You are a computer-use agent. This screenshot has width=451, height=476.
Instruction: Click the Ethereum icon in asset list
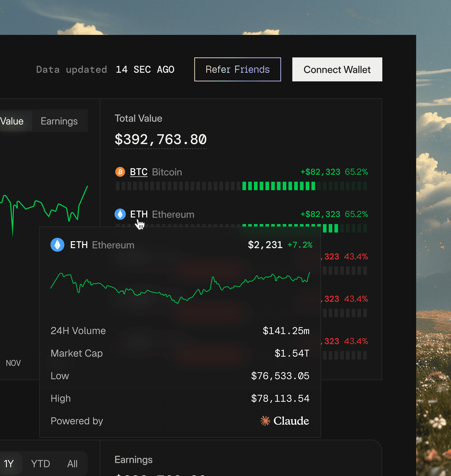[120, 214]
